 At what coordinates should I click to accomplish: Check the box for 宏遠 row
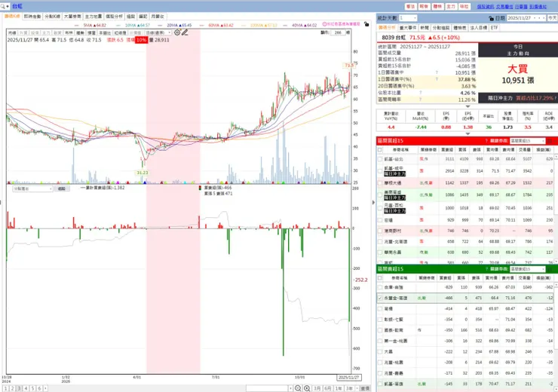380,220
